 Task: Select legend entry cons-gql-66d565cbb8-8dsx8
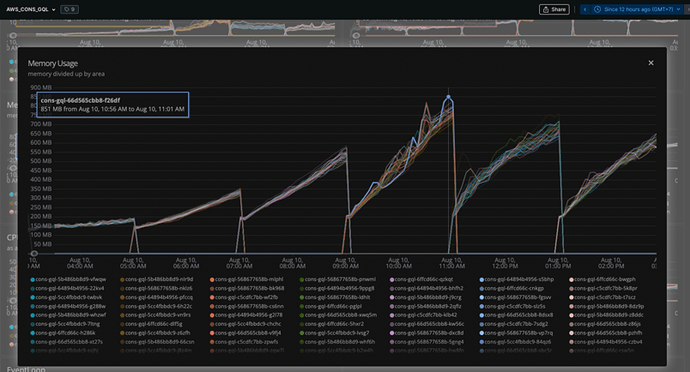pyautogui.click(x=516, y=315)
